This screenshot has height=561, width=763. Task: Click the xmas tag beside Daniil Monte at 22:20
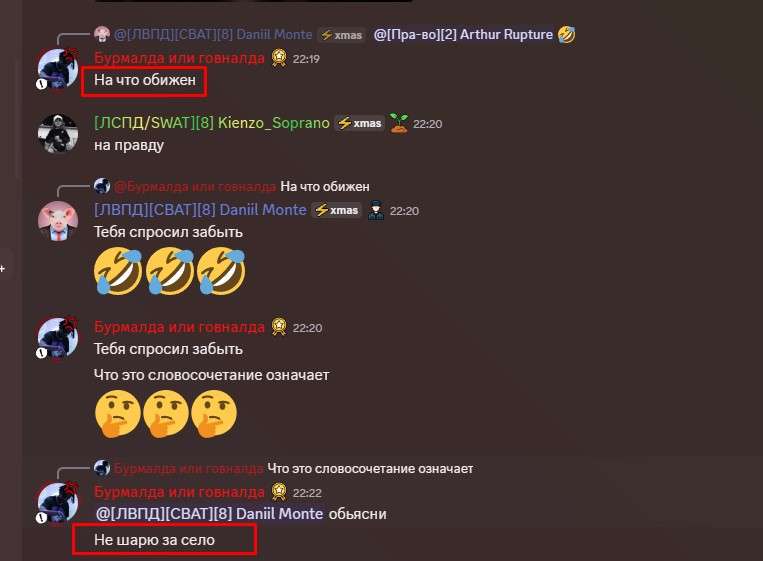tap(337, 210)
